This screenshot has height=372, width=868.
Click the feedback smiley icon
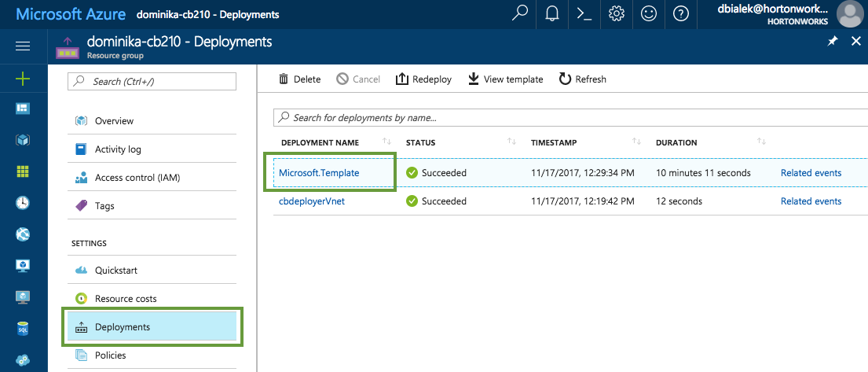coord(649,14)
